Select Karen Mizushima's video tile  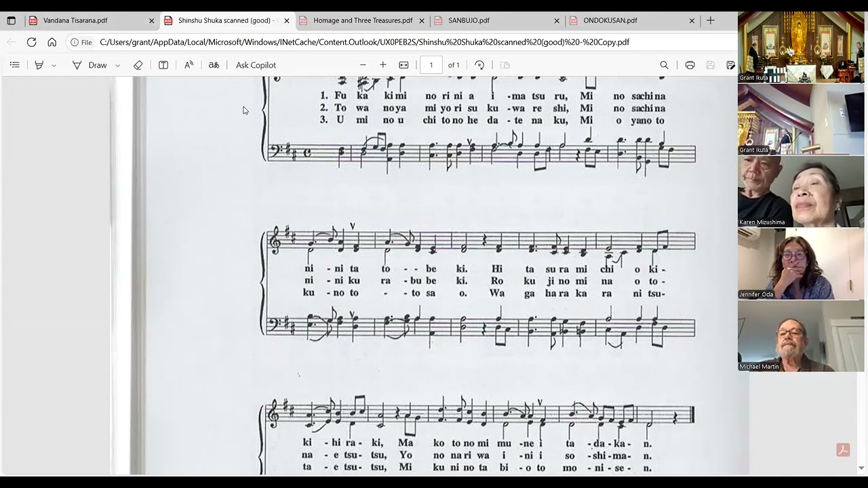801,191
